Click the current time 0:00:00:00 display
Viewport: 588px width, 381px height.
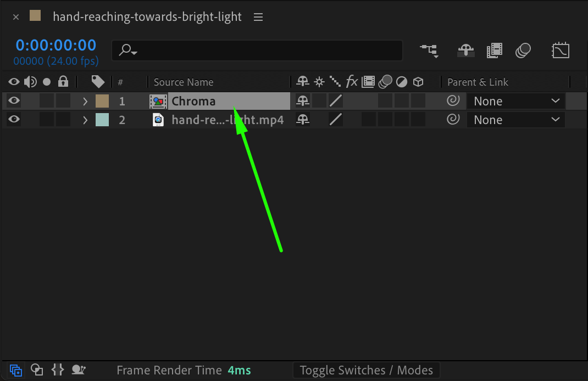click(56, 45)
